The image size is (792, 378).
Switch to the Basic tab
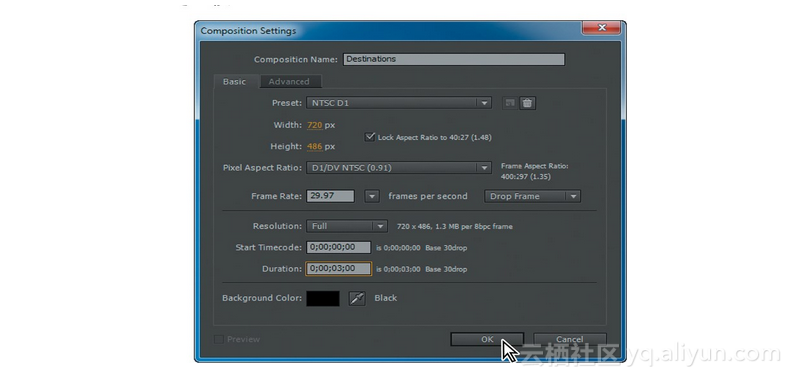(234, 81)
